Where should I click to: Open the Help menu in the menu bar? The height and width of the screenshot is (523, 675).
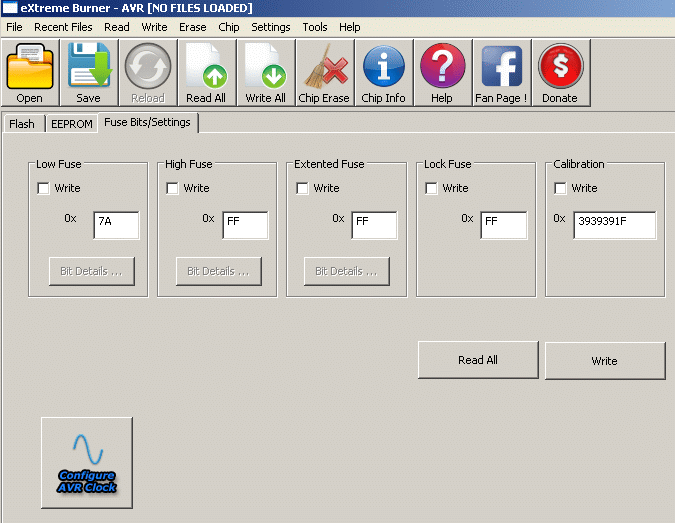(350, 27)
